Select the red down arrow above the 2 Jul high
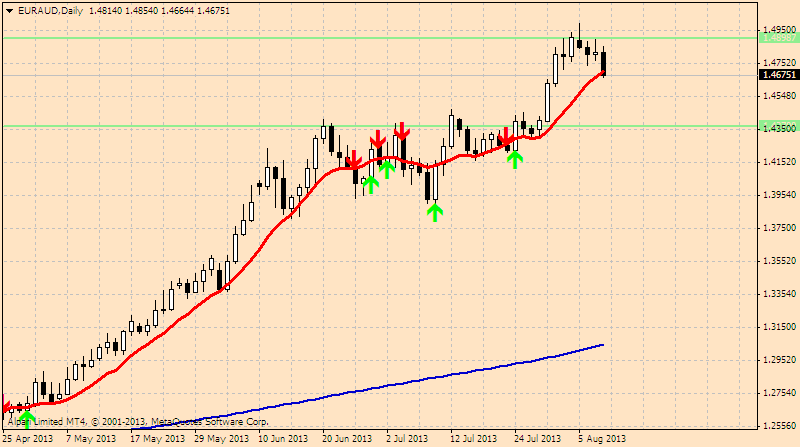 pos(402,131)
